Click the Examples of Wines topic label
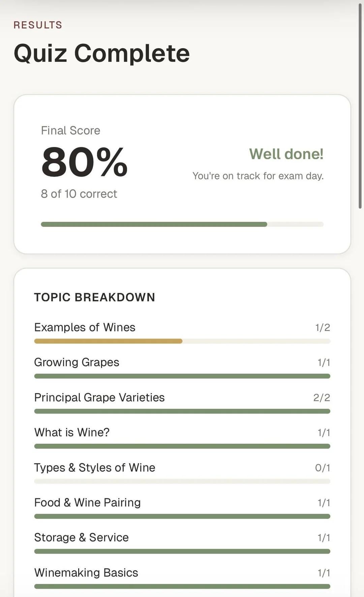Screen dimensions: 364x597 [85, 327]
